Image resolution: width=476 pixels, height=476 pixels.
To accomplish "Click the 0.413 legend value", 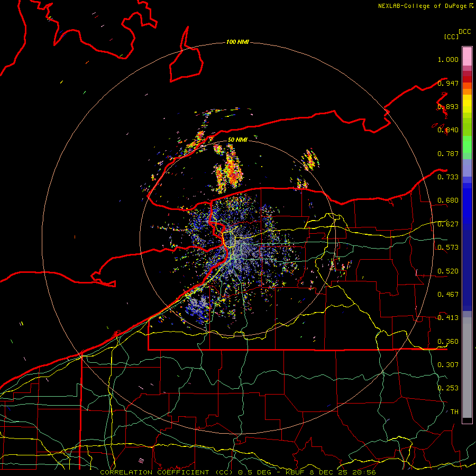I will (x=448, y=318).
